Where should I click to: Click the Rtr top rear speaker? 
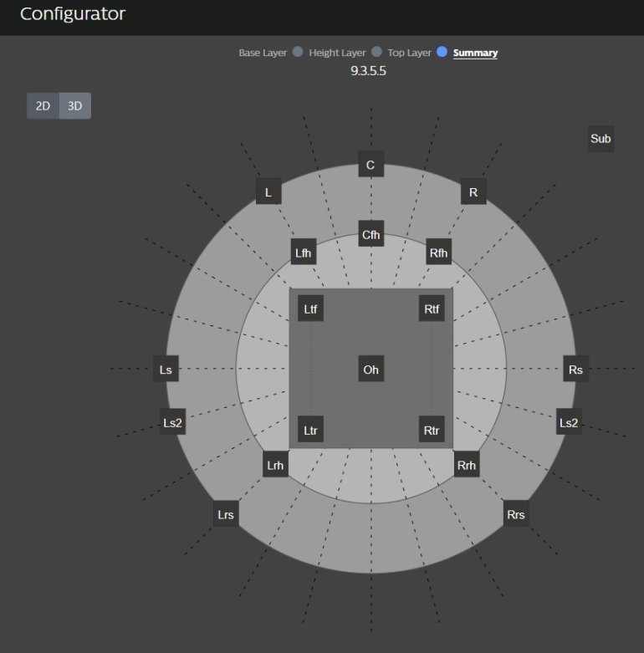pyautogui.click(x=432, y=431)
